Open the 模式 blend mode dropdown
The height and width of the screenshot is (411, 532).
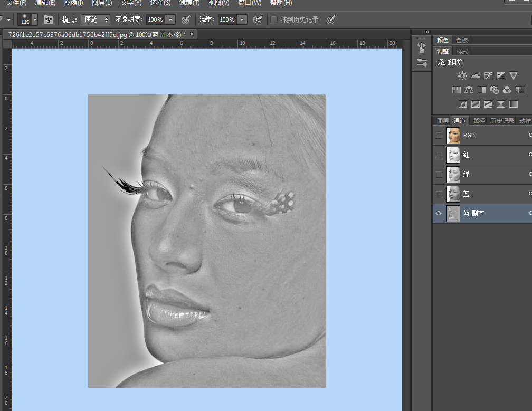pos(96,20)
